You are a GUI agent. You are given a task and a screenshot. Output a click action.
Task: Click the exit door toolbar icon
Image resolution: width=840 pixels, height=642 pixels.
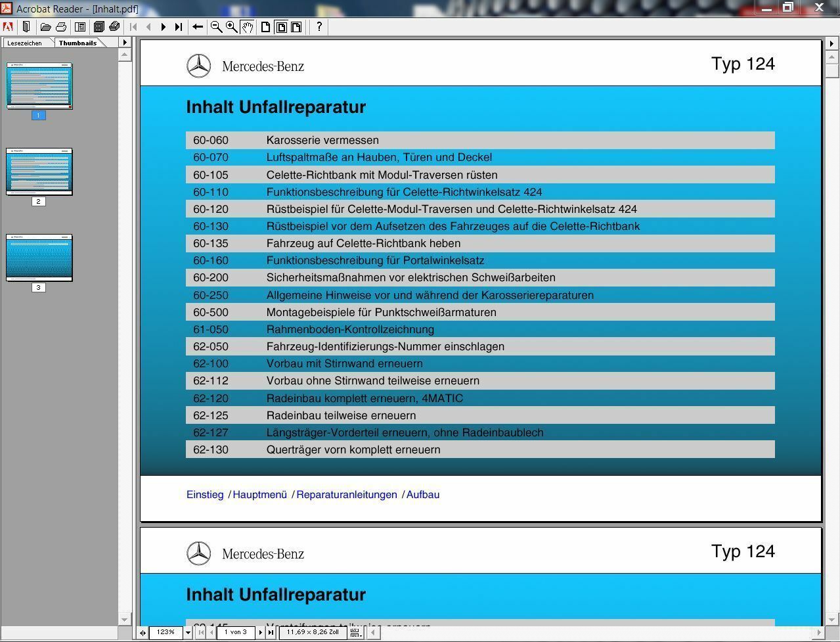(26, 27)
